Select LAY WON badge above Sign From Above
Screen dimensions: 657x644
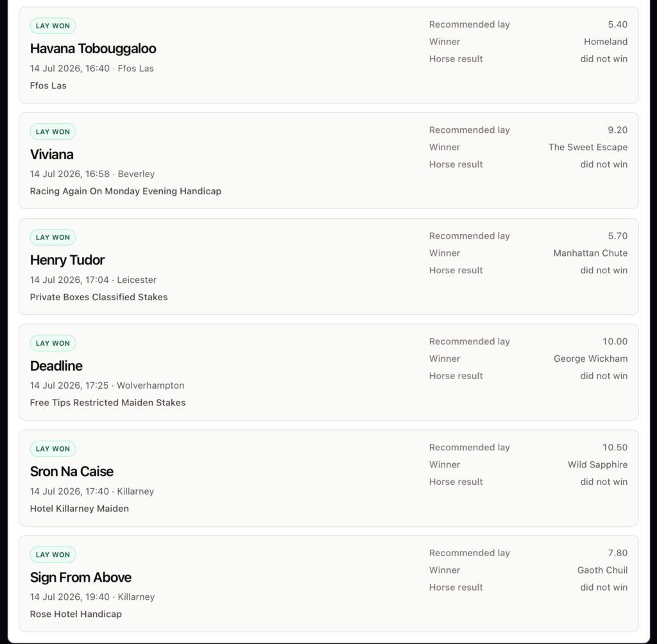pyautogui.click(x=53, y=554)
